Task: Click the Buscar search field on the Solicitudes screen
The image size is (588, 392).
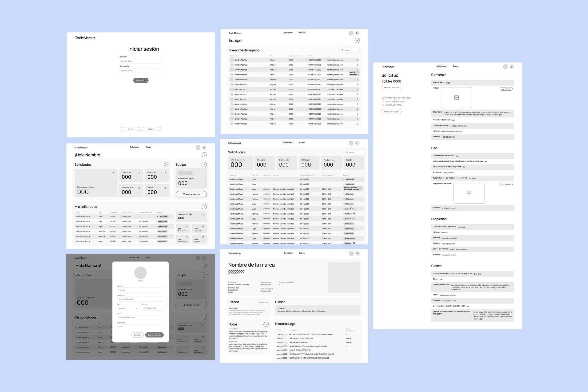Action: [354, 152]
